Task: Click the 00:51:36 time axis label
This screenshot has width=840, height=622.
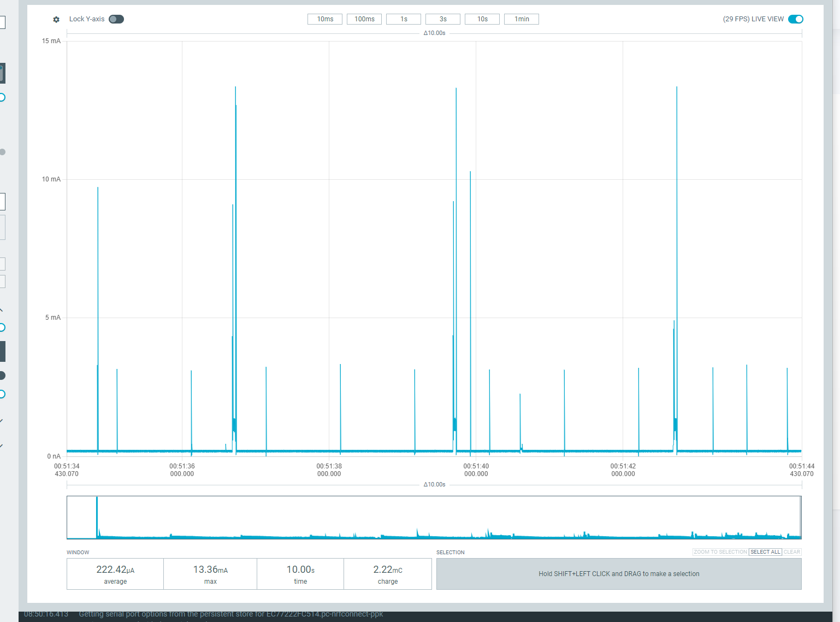Action: pos(182,470)
